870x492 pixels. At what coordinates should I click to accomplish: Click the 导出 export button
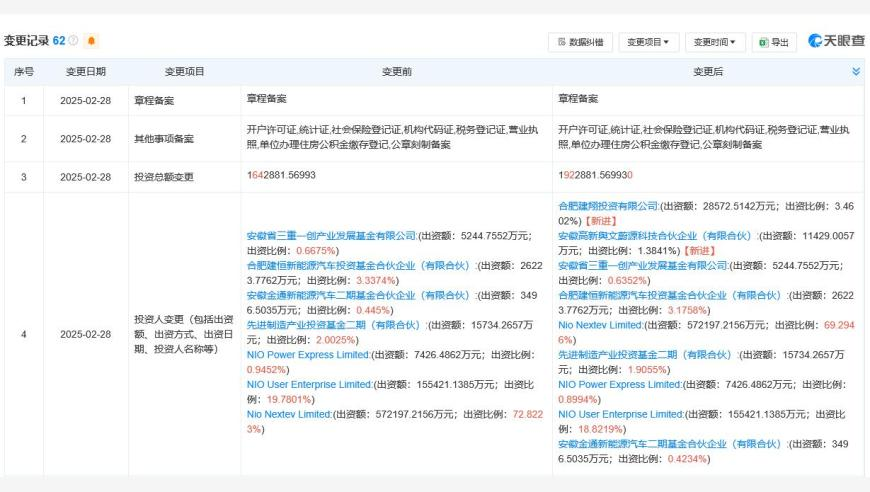coord(774,42)
